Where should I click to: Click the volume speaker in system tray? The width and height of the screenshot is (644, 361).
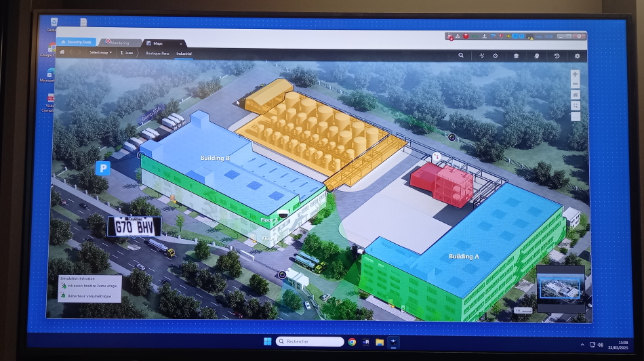tap(601, 345)
